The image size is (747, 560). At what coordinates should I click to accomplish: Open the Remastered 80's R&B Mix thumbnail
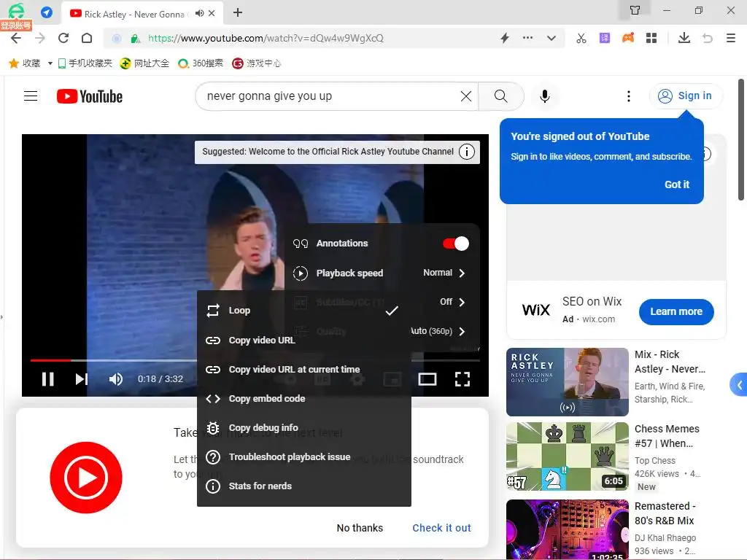point(568,529)
